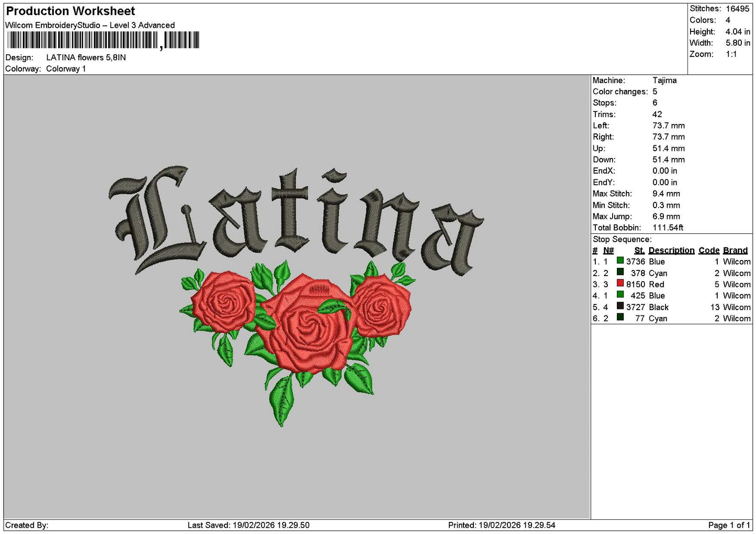The image size is (756, 534).
Task: Click the black swatch for 3727 Black
Action: (620, 306)
